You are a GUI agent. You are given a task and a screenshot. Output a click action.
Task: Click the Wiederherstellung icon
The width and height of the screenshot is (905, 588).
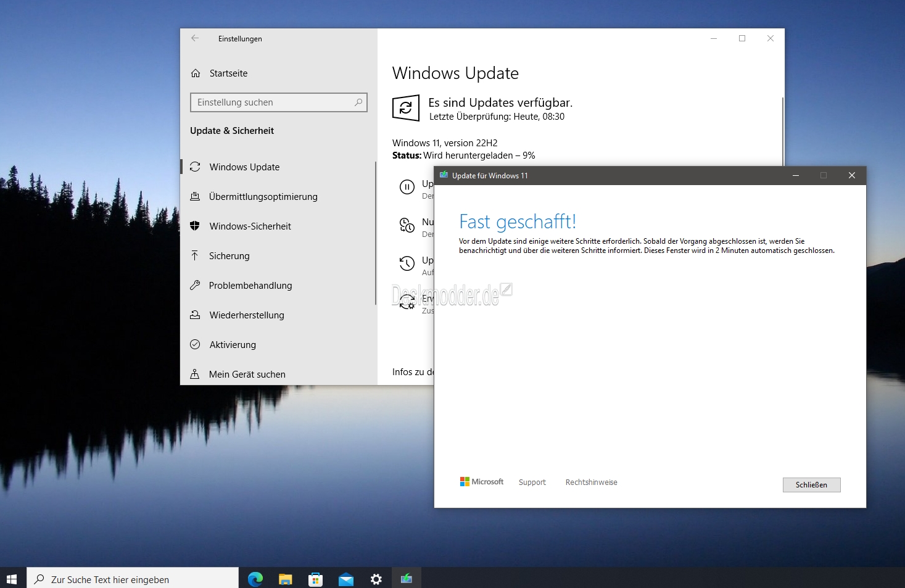[x=195, y=315]
